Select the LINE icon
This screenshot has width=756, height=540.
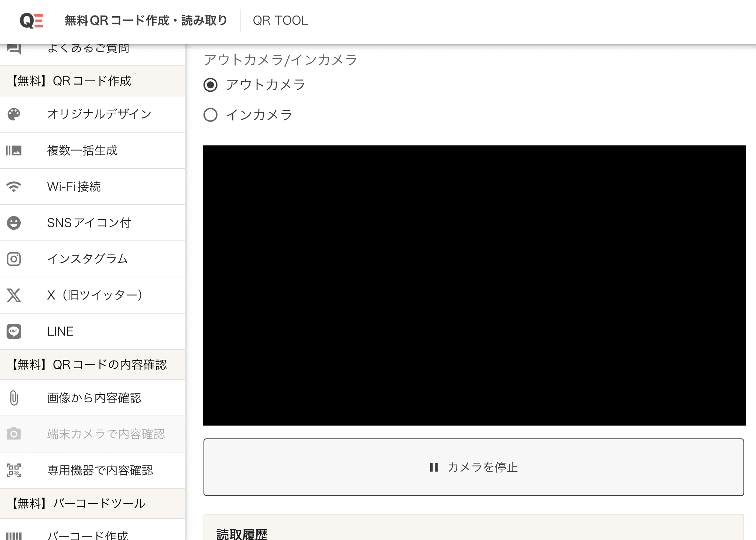pos(14,331)
